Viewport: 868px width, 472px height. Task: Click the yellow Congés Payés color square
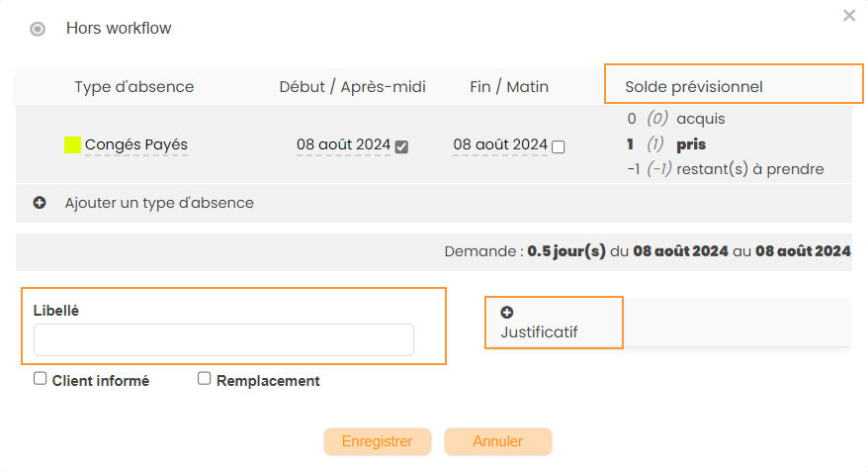pyautogui.click(x=72, y=145)
